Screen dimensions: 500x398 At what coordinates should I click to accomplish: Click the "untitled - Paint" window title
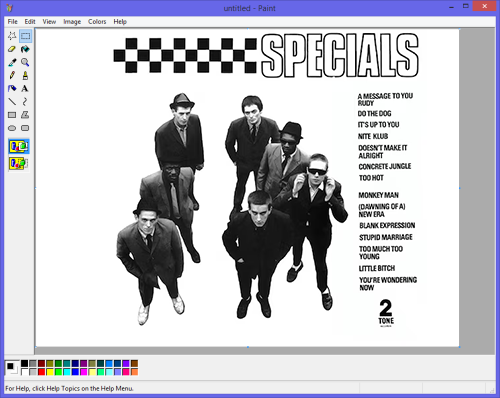pos(249,8)
